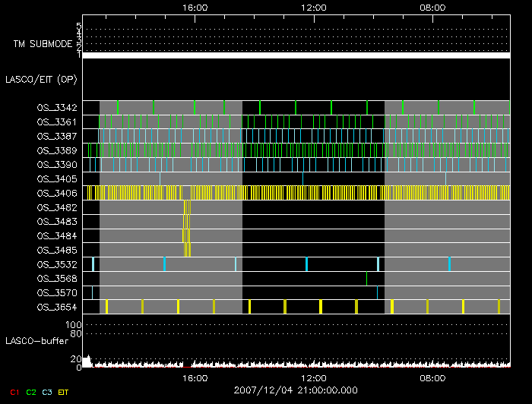
Task: Select the yellow marker in OS_3482 row
Action: [x=187, y=207]
